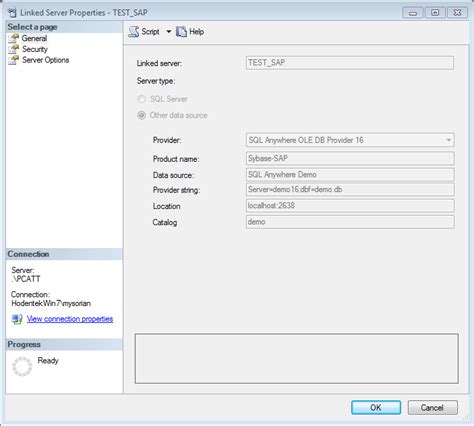Click the Script toolbar icon
This screenshot has width=474, height=426.
point(134,32)
